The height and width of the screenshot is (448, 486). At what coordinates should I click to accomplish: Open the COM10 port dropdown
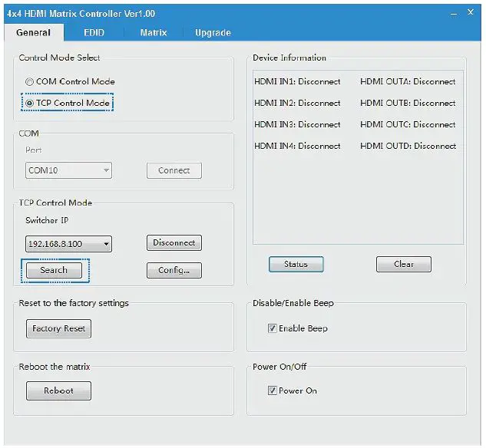click(x=68, y=170)
